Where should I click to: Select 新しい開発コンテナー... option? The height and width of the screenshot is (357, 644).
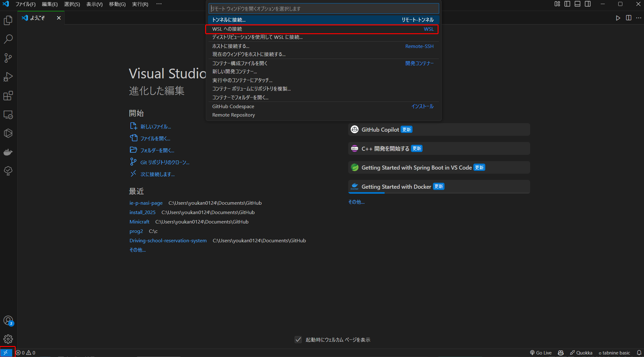coord(323,71)
